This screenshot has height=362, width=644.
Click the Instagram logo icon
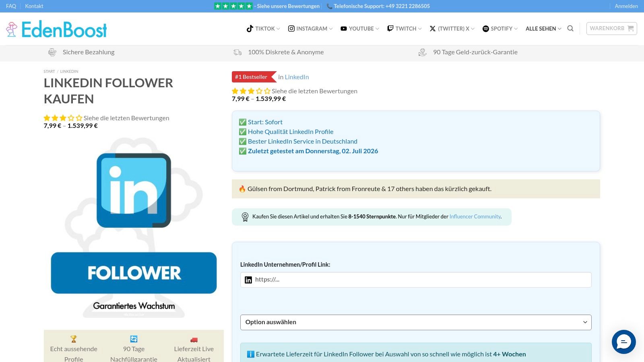click(291, 29)
